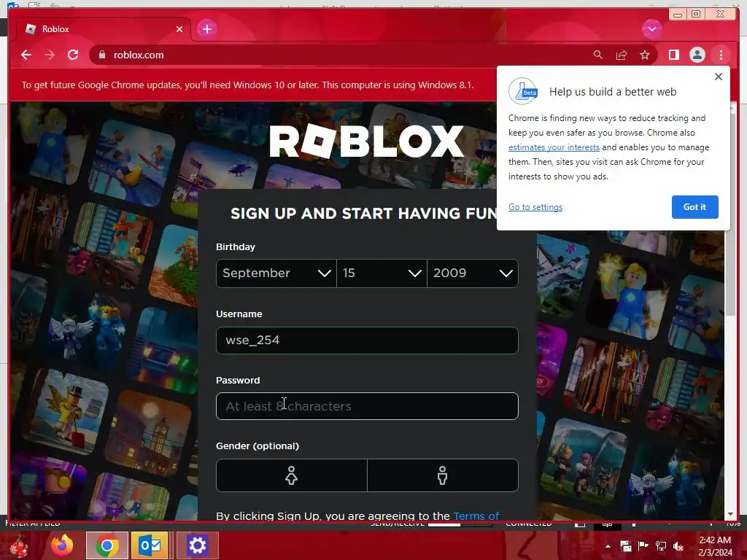The width and height of the screenshot is (747, 560).
Task: Launch Firefox from the taskbar
Action: point(63,545)
